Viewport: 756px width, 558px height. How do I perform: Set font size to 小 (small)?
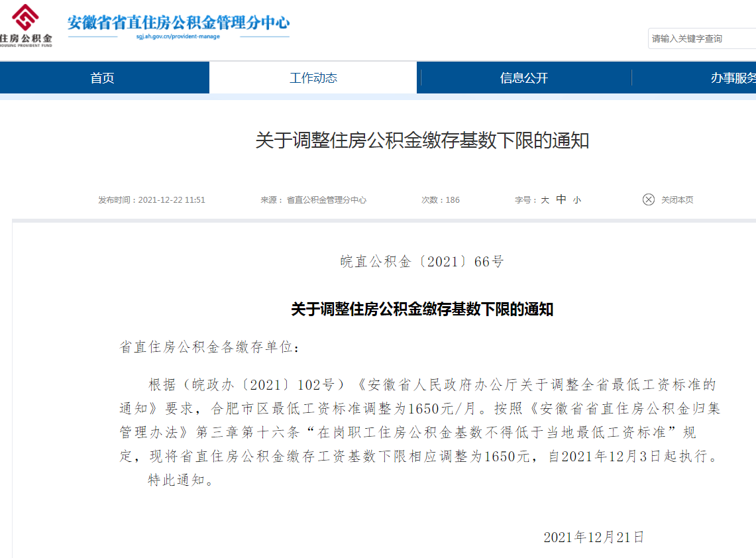(x=577, y=200)
